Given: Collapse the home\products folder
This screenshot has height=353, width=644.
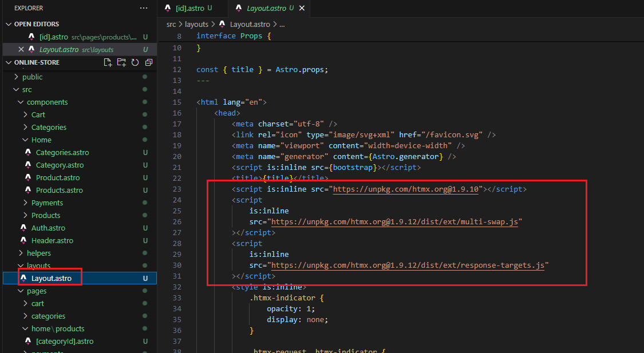Looking at the screenshot, I should point(25,329).
